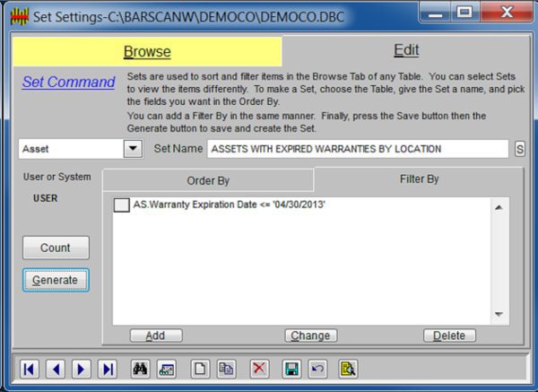Select the Filter By tab

419,179
